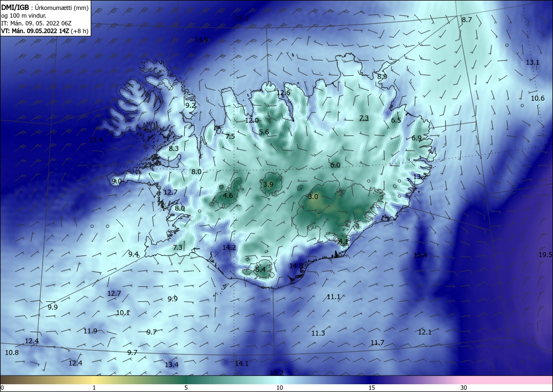
Task: Click the 11.7 value label
Action: [x=377, y=343]
